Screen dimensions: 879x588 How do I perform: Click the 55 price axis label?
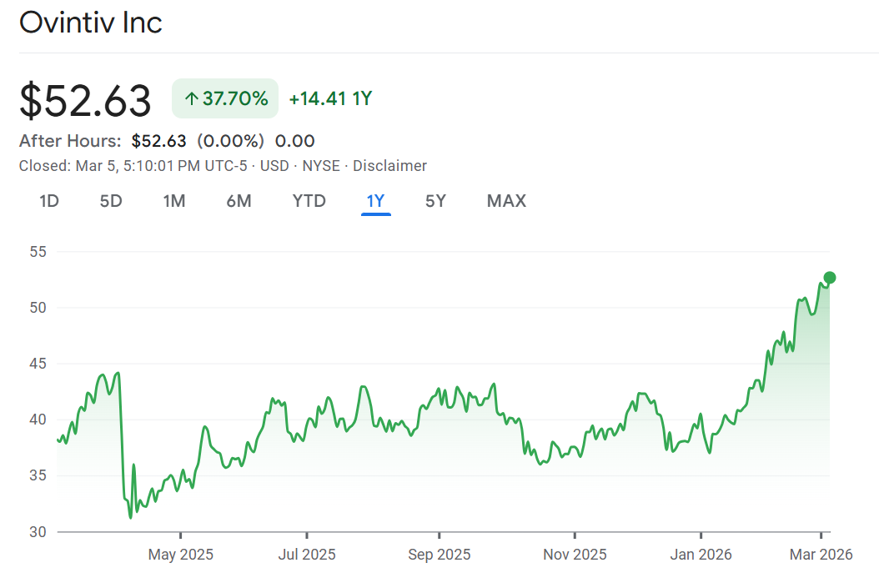click(38, 252)
